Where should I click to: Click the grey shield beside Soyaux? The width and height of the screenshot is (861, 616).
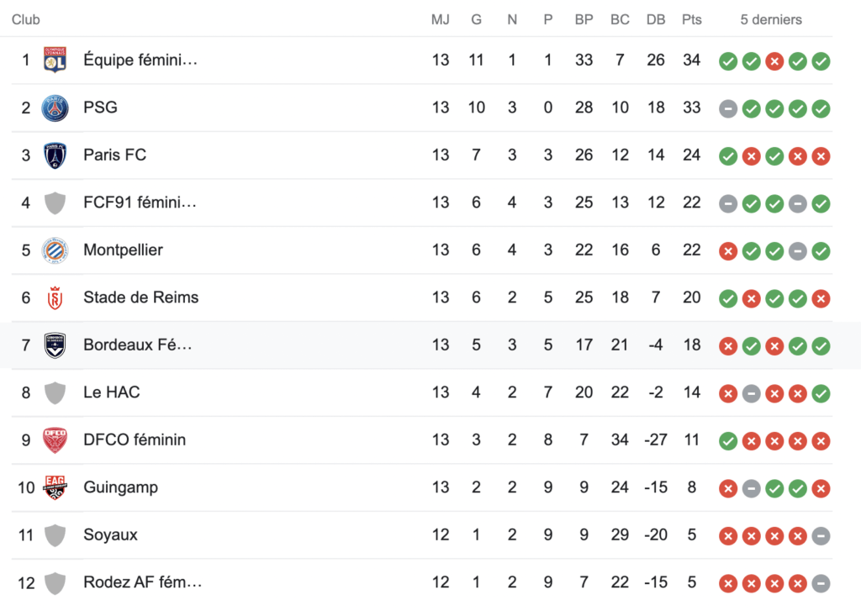click(55, 535)
